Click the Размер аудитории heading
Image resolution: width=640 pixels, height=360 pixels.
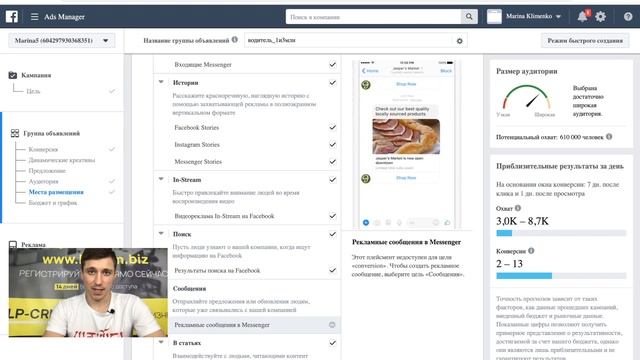[527, 71]
